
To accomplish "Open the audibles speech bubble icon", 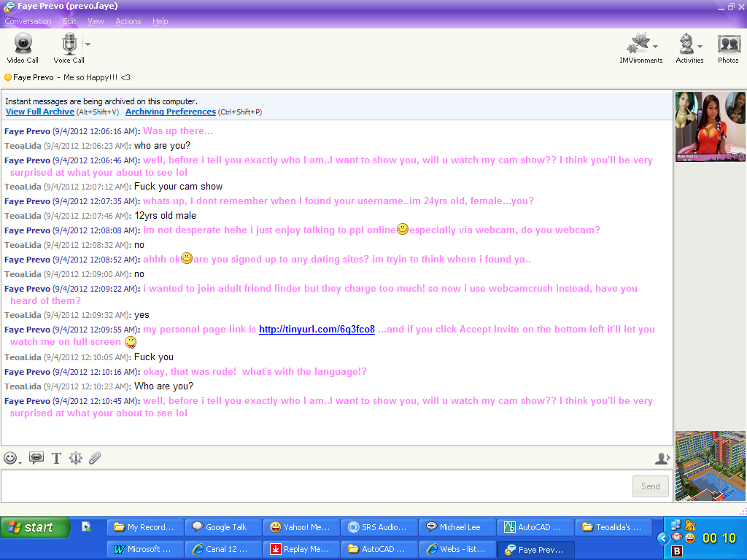I will pos(36,458).
